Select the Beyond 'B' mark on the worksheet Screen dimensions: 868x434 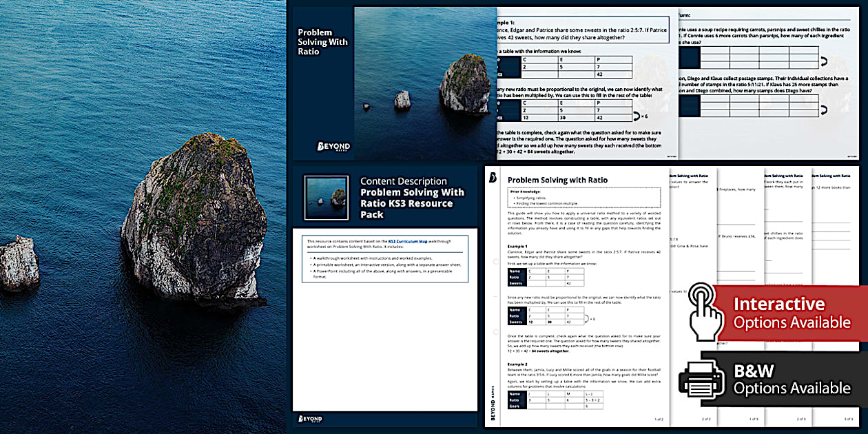(492, 178)
